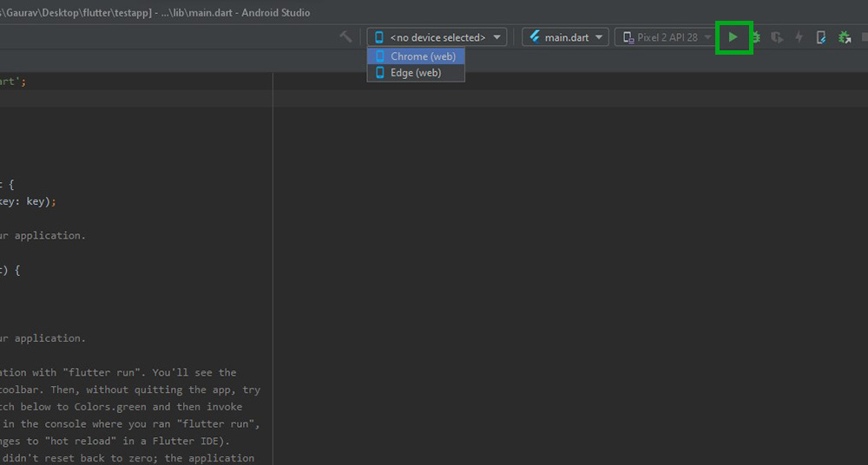The width and height of the screenshot is (868, 465).
Task: Click the Flutter logo beside main.dart
Action: click(x=535, y=37)
